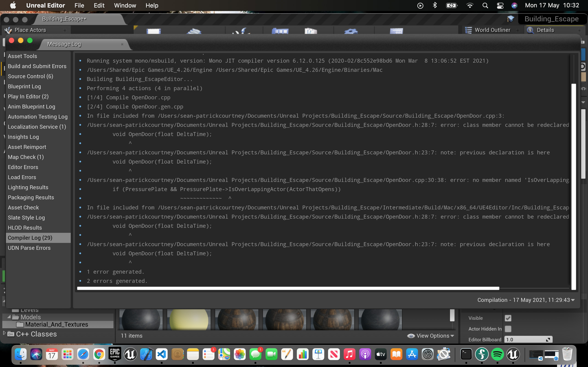This screenshot has width=588, height=367.
Task: Open Spotlight search from the menu bar
Action: click(485, 5)
